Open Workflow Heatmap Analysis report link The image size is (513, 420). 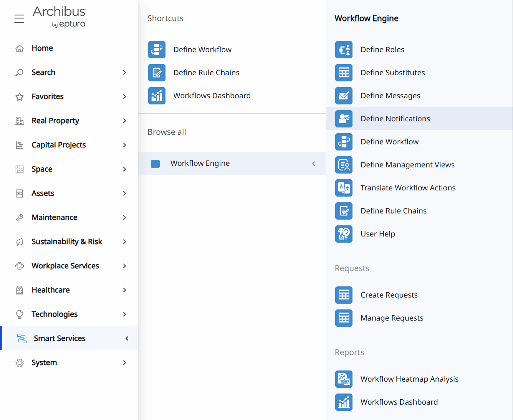pos(409,379)
